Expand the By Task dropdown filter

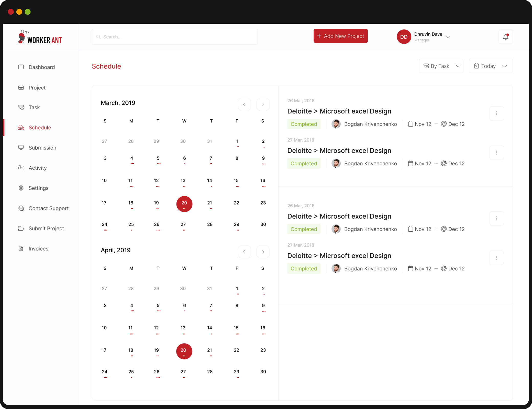[442, 66]
